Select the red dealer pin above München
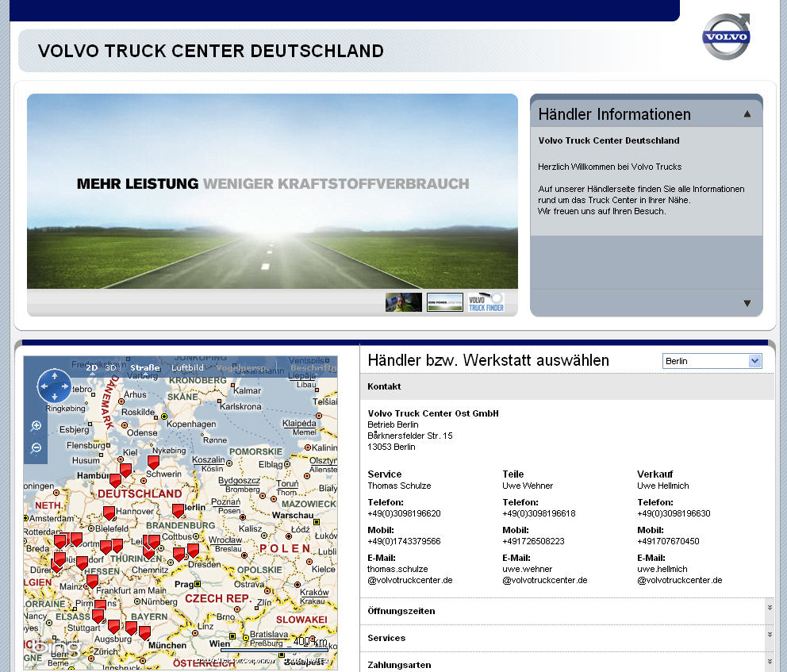The image size is (787, 672). click(x=144, y=633)
